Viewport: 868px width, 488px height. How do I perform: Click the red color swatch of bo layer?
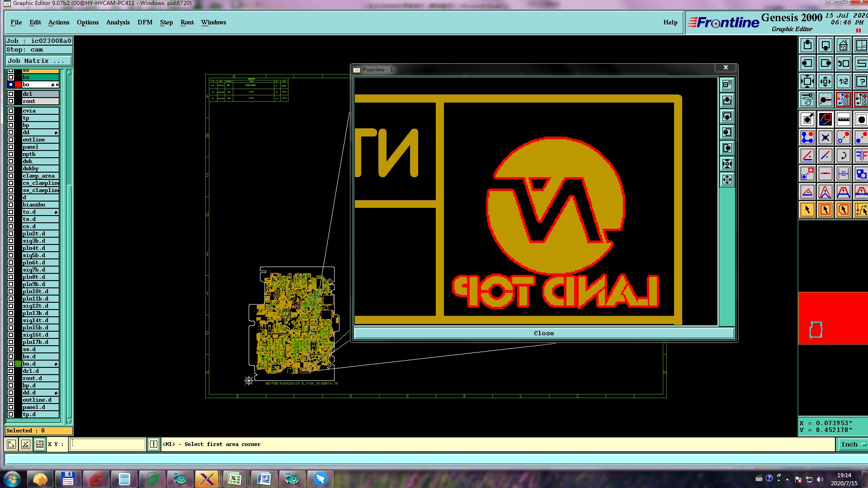(x=18, y=84)
